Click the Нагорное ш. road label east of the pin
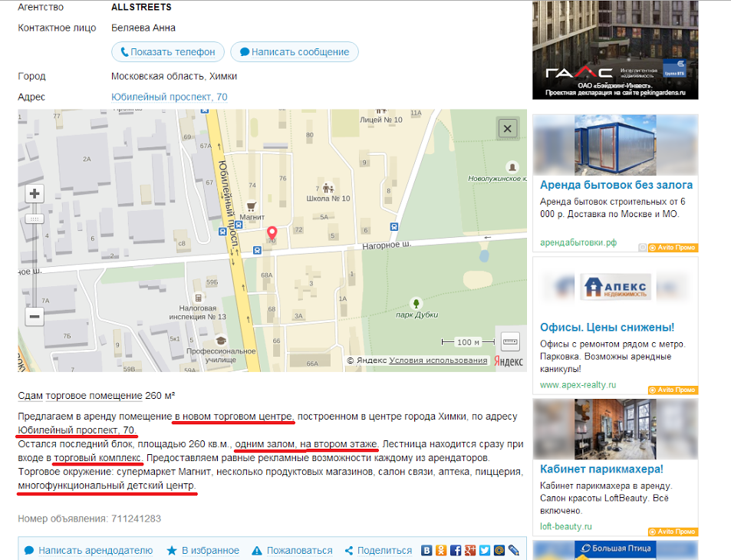The image size is (731, 560). point(387,245)
